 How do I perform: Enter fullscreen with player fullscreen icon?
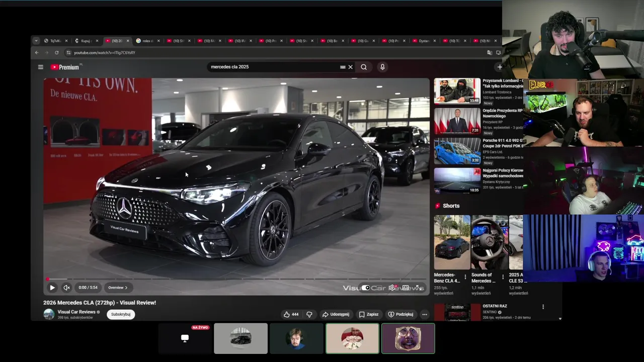point(420,288)
